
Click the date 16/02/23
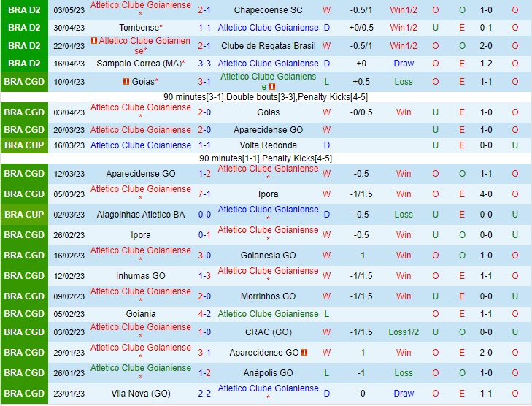[x=69, y=256]
